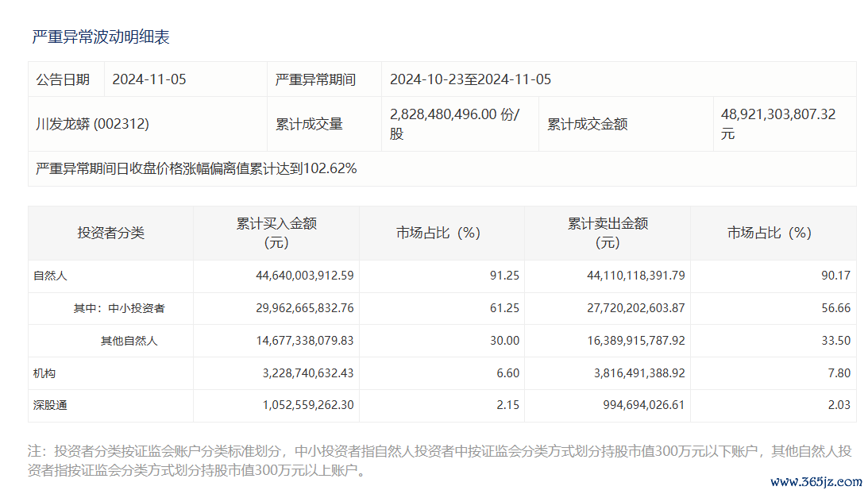This screenshot has width=868, height=494.
Task: Click the 投资者分类 column header
Action: [x=110, y=233]
